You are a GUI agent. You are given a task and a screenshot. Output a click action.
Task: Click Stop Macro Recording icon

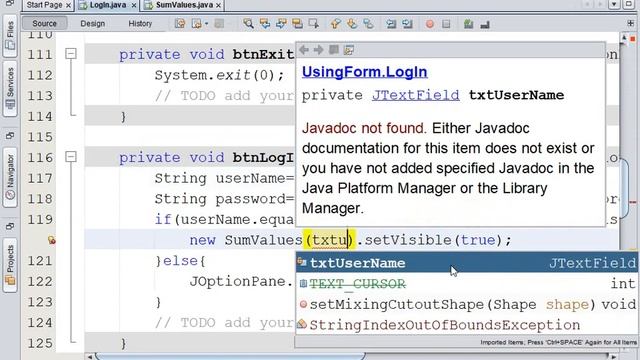pos(446,24)
